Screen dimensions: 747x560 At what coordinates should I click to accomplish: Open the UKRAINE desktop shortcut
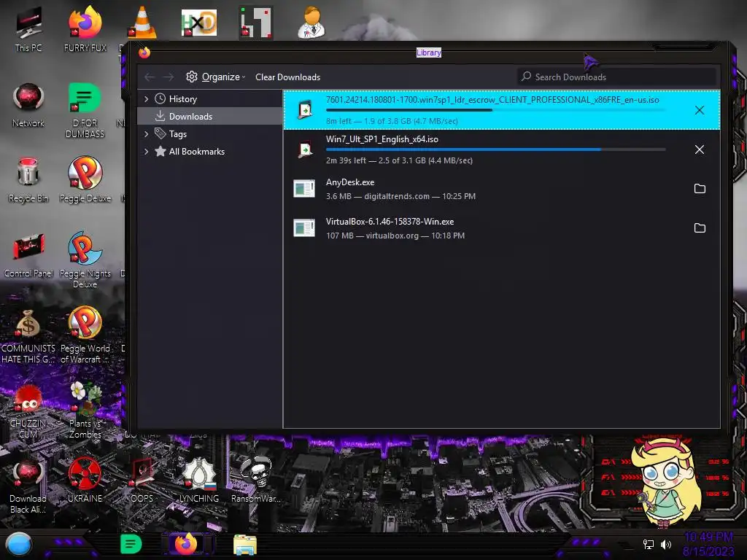pyautogui.click(x=85, y=480)
